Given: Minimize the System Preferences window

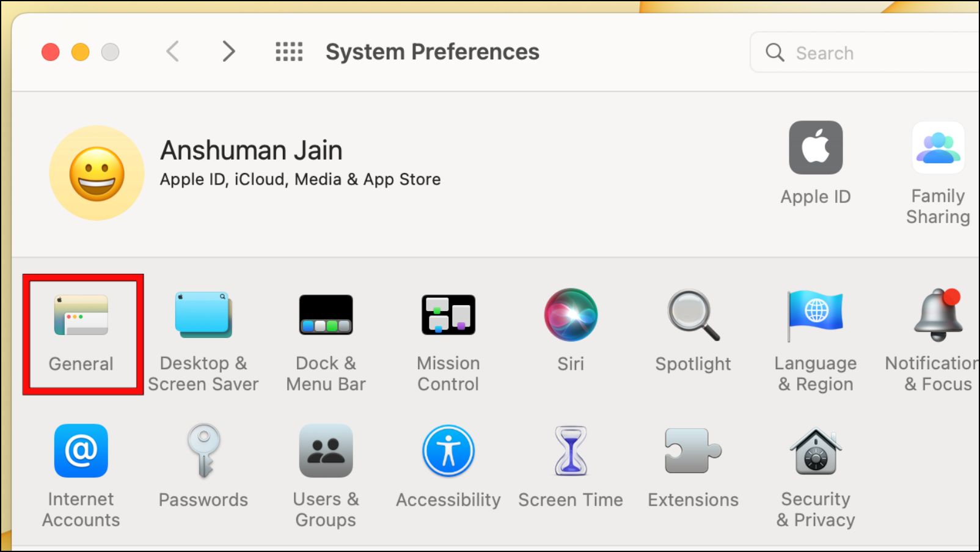Looking at the screenshot, I should tap(80, 52).
